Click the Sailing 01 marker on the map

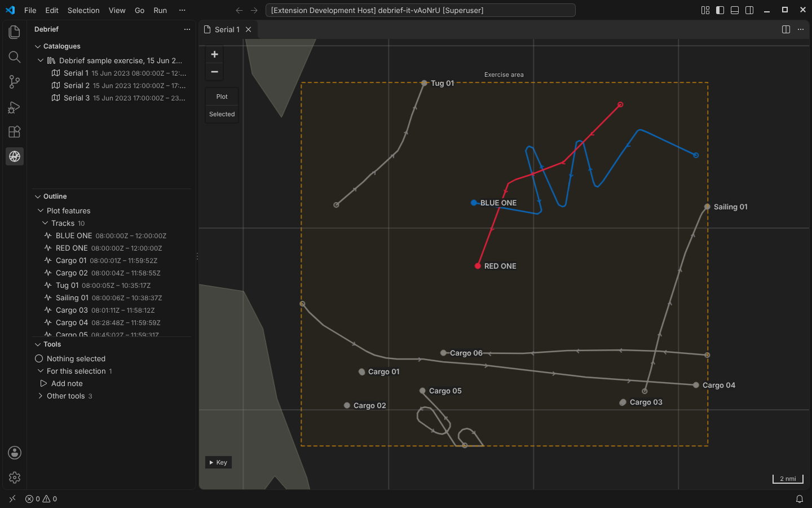point(707,207)
